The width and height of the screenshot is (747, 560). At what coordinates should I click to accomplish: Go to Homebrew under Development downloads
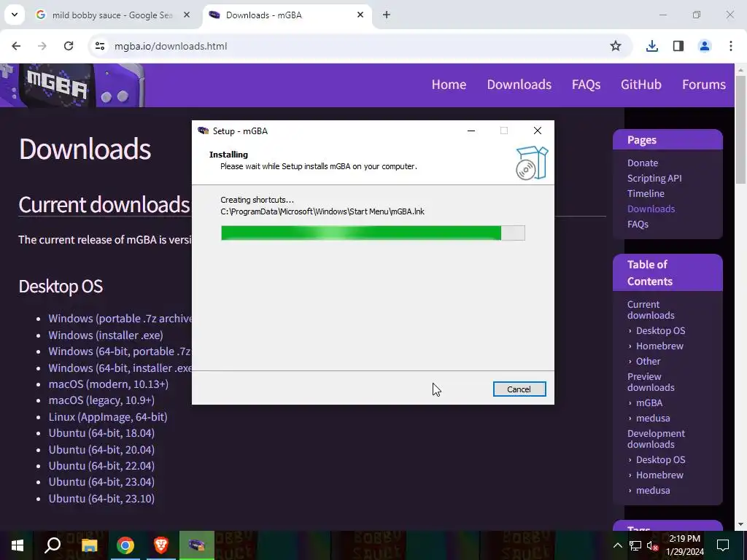[x=659, y=475]
